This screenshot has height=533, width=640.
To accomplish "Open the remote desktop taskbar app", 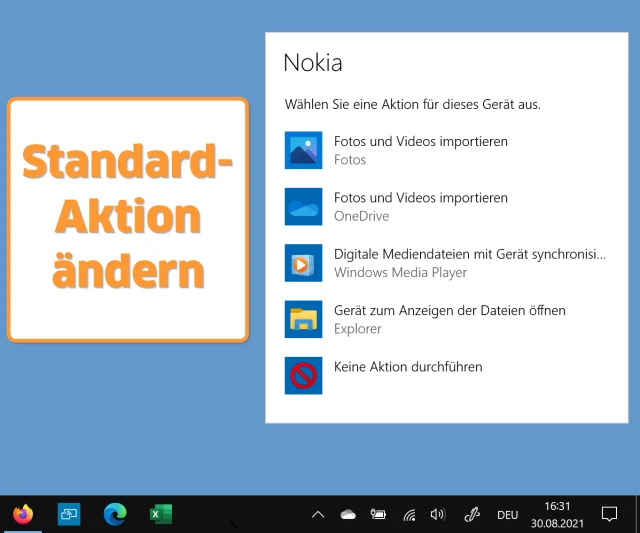I will click(69, 514).
